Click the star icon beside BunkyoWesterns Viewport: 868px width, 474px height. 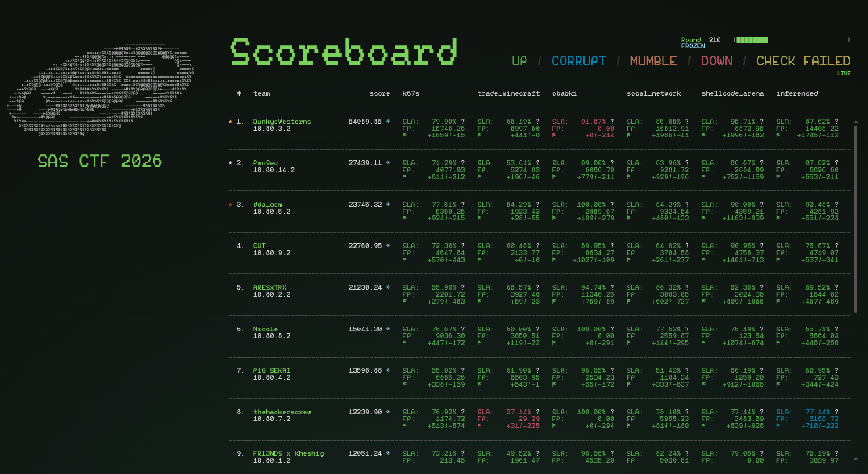pos(230,122)
